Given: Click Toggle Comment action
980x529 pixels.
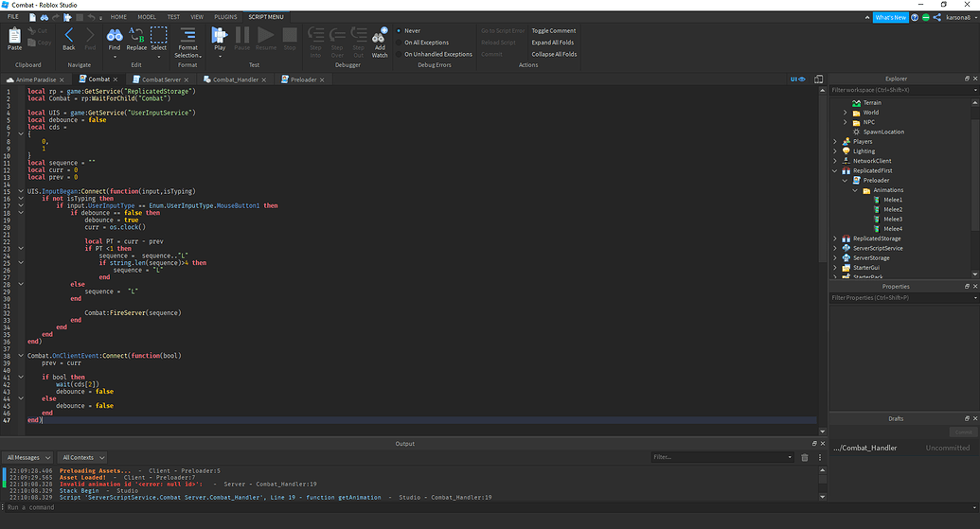Looking at the screenshot, I should pyautogui.click(x=554, y=30).
